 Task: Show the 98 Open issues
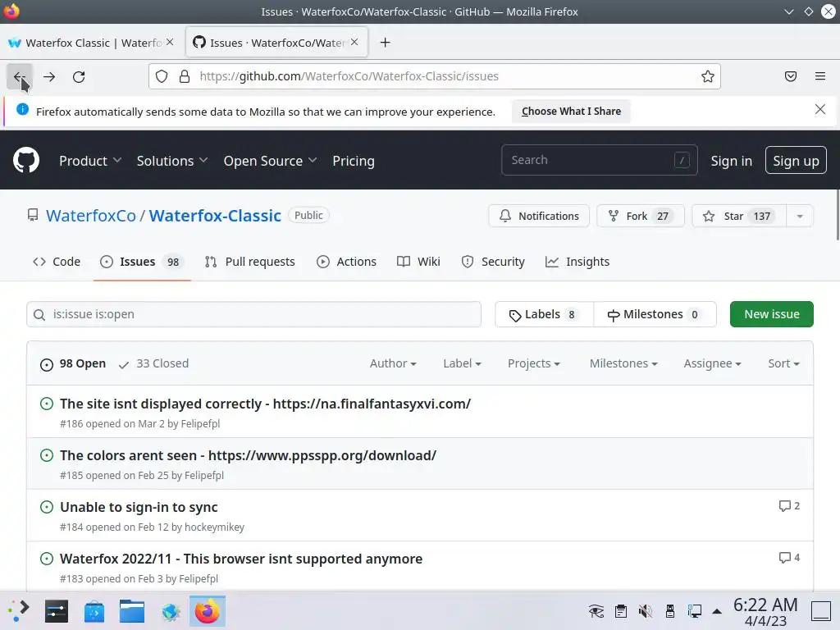(x=73, y=363)
